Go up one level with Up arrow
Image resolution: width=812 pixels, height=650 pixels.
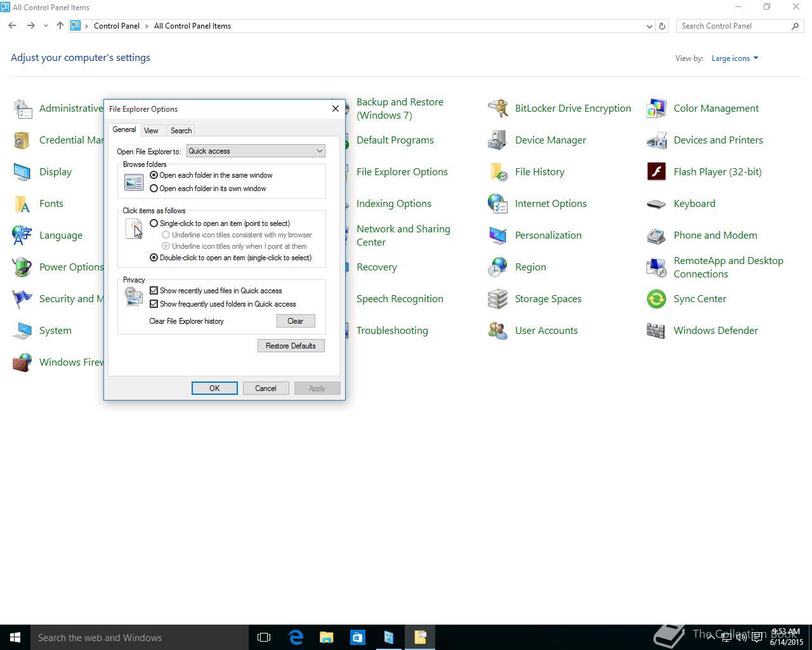60,26
